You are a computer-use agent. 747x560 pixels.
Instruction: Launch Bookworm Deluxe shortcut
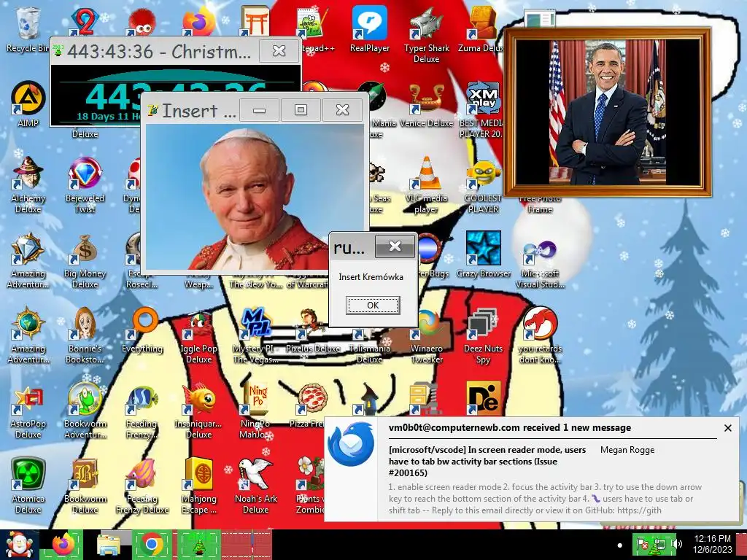click(85, 486)
